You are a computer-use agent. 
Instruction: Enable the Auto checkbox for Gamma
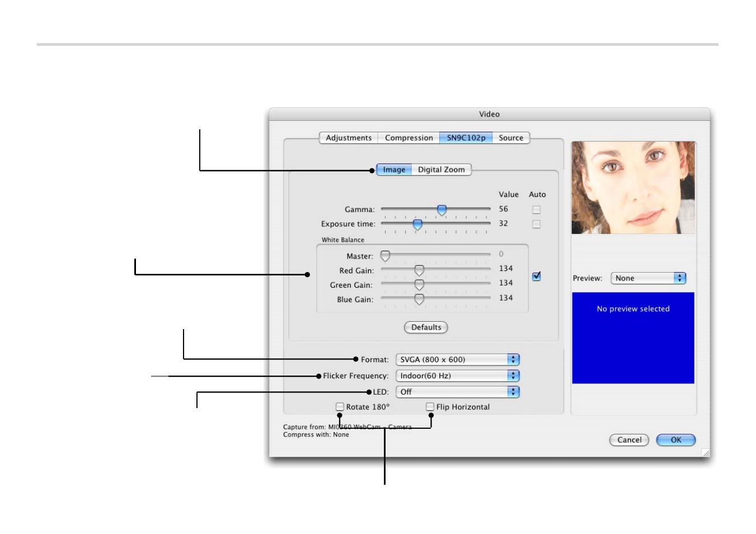pyautogui.click(x=536, y=209)
